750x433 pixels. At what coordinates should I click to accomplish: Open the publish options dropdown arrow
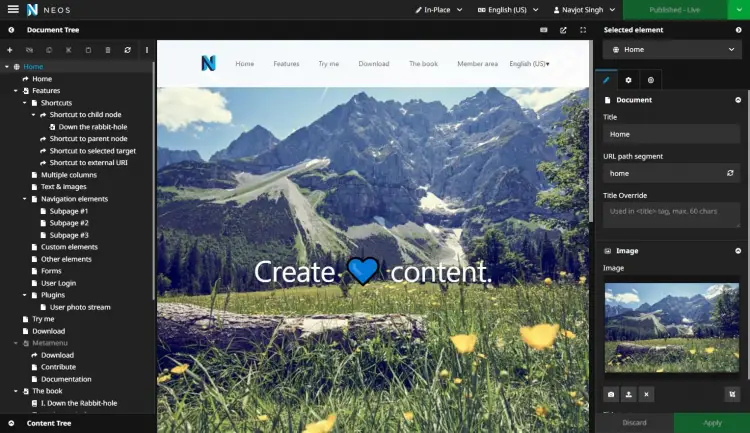(x=739, y=10)
